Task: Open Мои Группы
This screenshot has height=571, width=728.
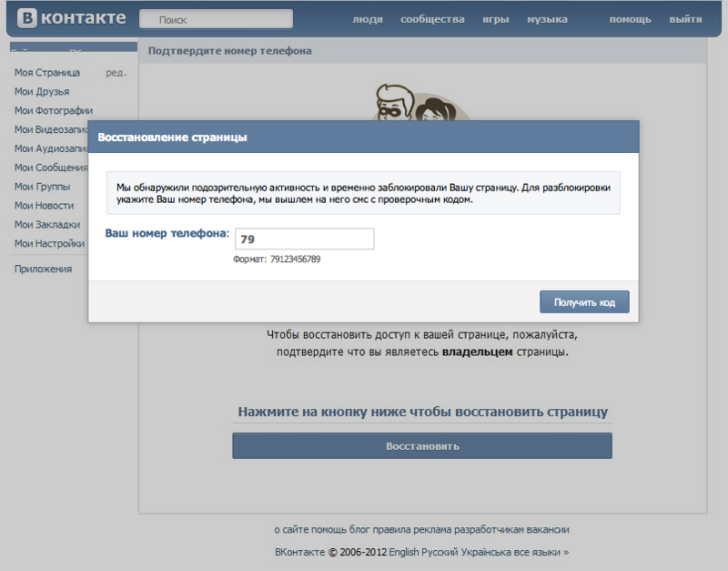Action: [x=42, y=187]
